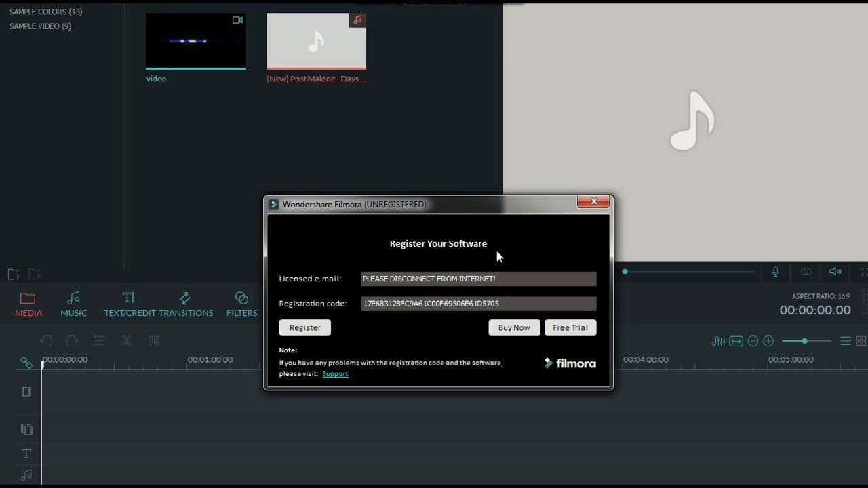
Task: Select the text track T icon
Action: point(26,453)
